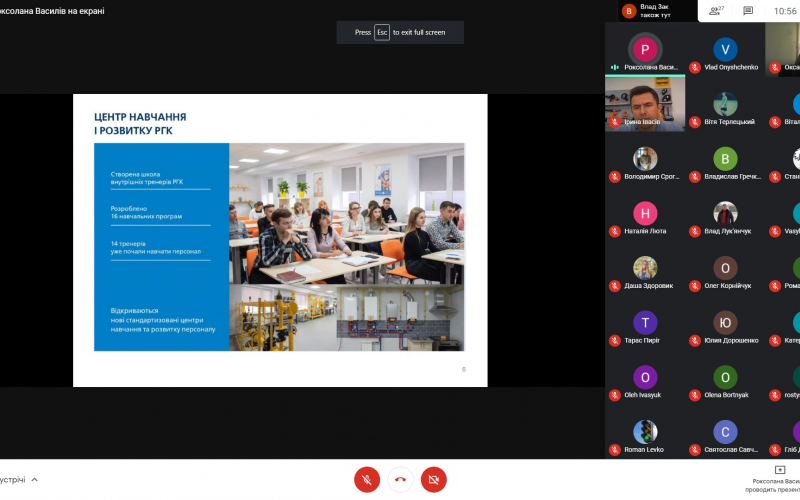The width and height of the screenshot is (800, 500).
Task: Select Юлия Дорошенко avatar
Action: pyautogui.click(x=725, y=322)
